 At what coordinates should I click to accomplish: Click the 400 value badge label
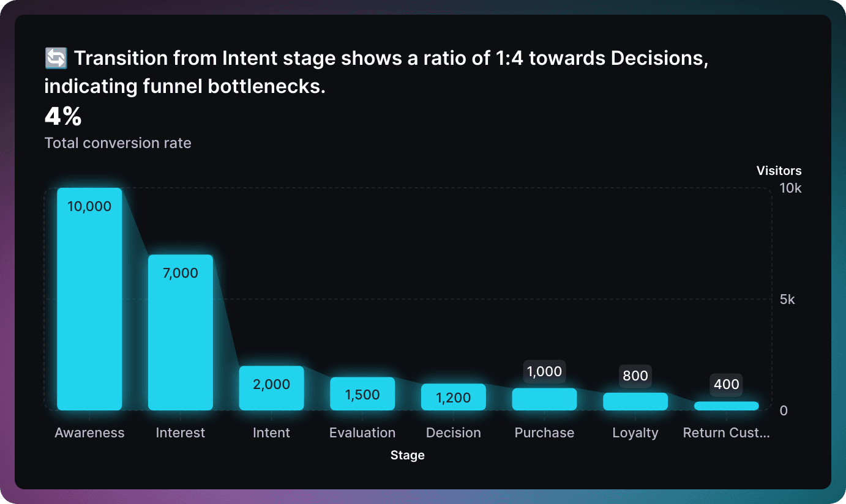pyautogui.click(x=726, y=385)
